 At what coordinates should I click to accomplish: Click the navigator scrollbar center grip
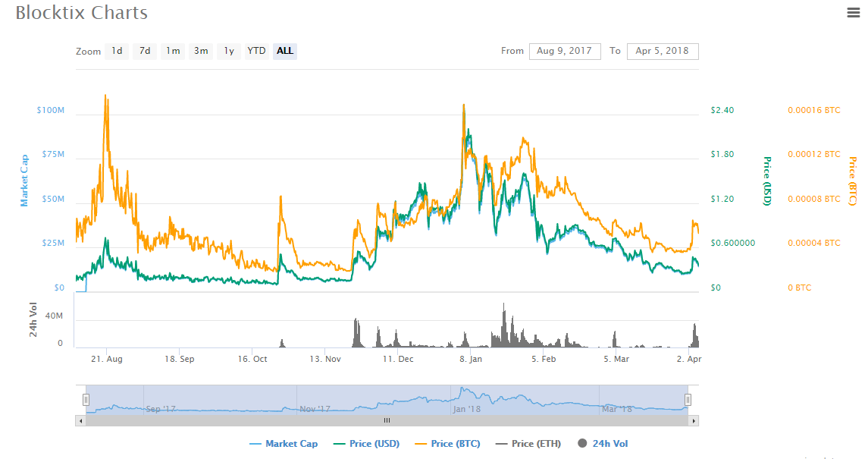pos(387,420)
